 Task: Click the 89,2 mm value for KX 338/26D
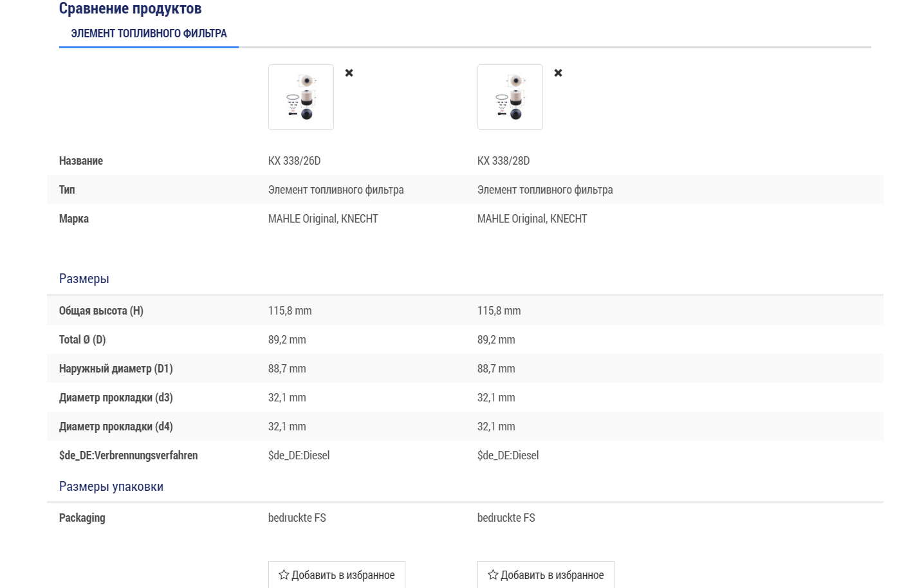287,340
